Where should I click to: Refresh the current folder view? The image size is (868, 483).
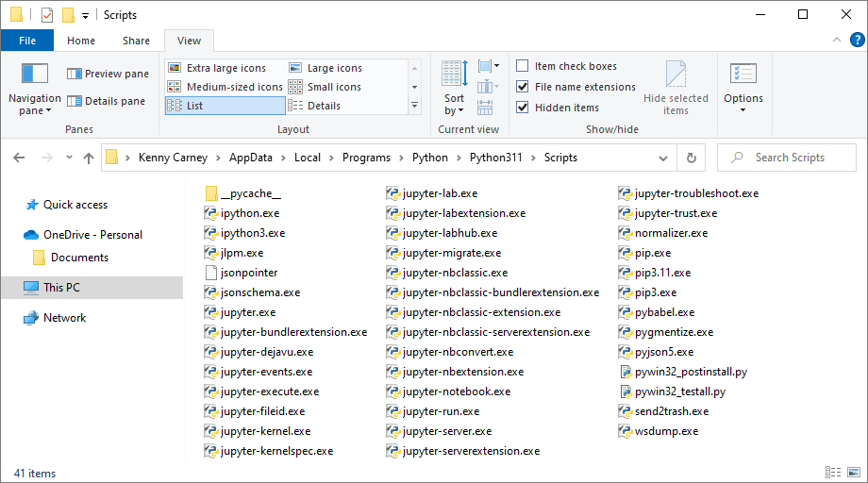(x=692, y=158)
